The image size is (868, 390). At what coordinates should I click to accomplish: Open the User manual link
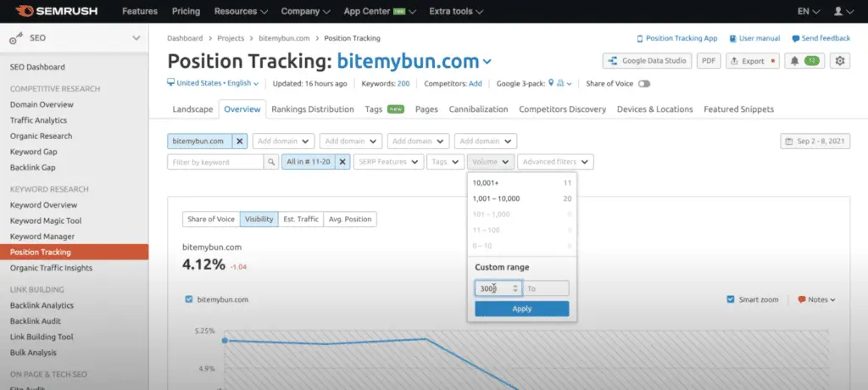(x=755, y=38)
